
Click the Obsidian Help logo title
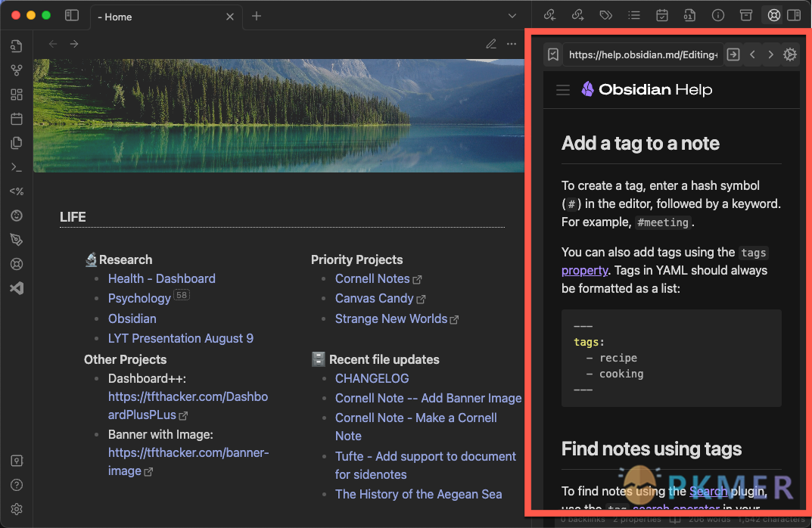[x=647, y=89]
